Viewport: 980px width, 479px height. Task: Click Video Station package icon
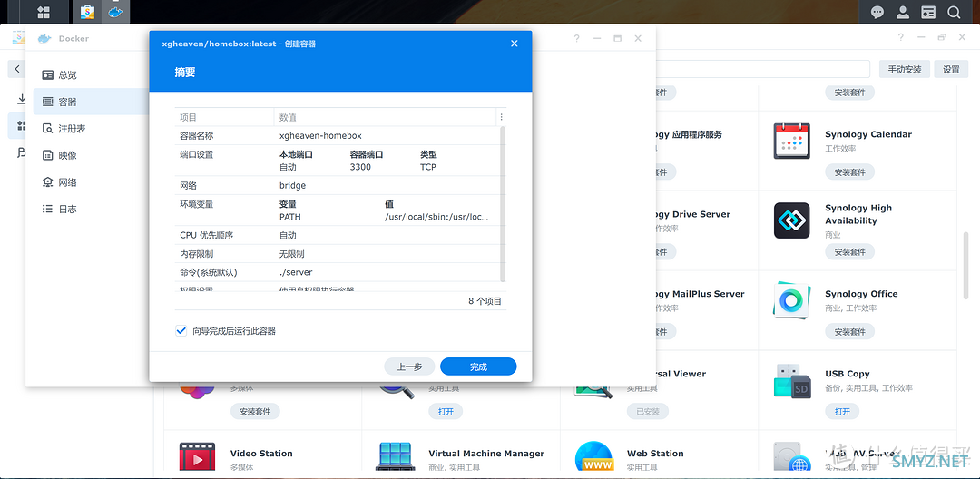tap(197, 458)
